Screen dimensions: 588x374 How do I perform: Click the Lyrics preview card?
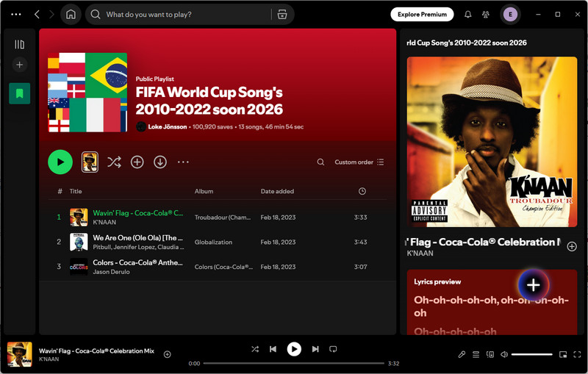click(x=492, y=302)
